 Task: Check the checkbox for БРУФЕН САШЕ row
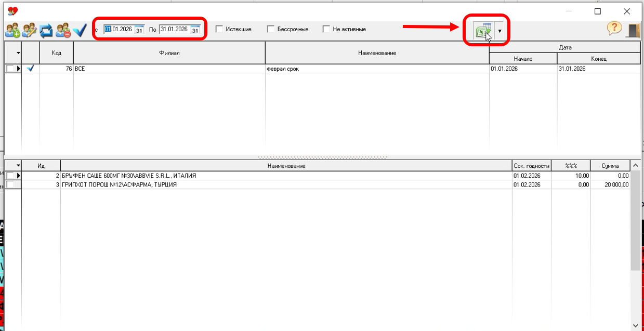(x=10, y=176)
